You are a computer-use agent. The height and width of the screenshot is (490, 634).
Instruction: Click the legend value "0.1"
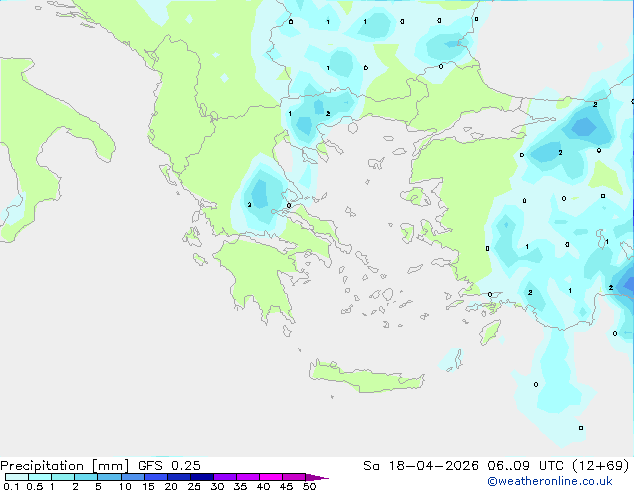coord(11,486)
